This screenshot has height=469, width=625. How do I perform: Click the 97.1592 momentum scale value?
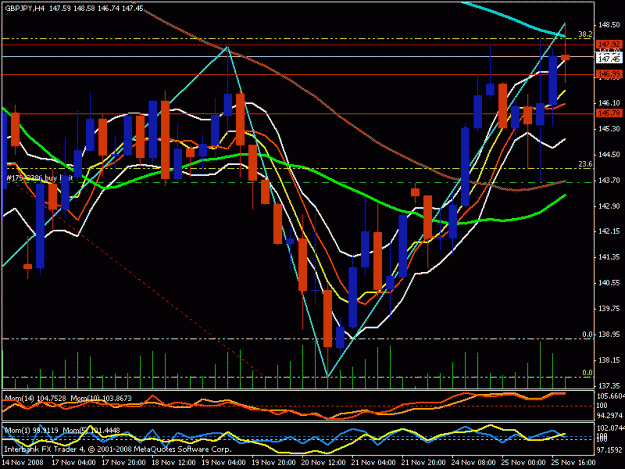coord(610,450)
